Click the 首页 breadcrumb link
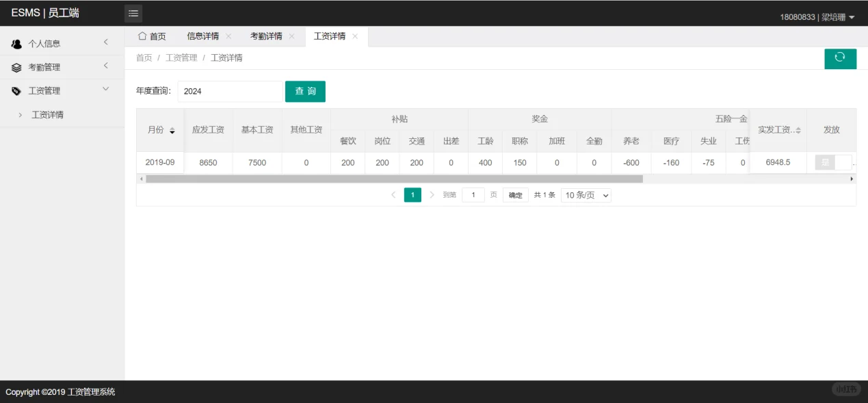Image resolution: width=868 pixels, height=403 pixels. pyautogui.click(x=144, y=57)
